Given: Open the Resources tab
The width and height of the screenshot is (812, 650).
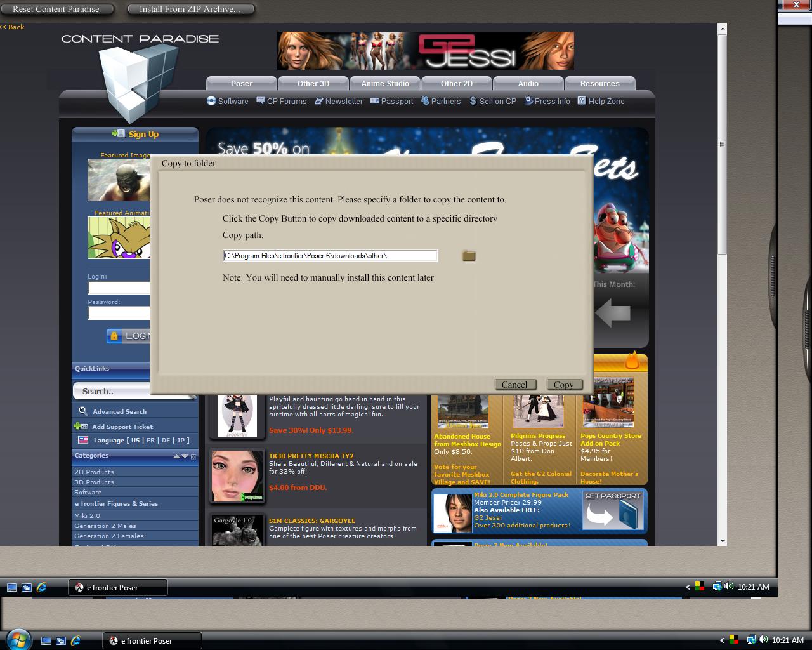Looking at the screenshot, I should pyautogui.click(x=600, y=83).
